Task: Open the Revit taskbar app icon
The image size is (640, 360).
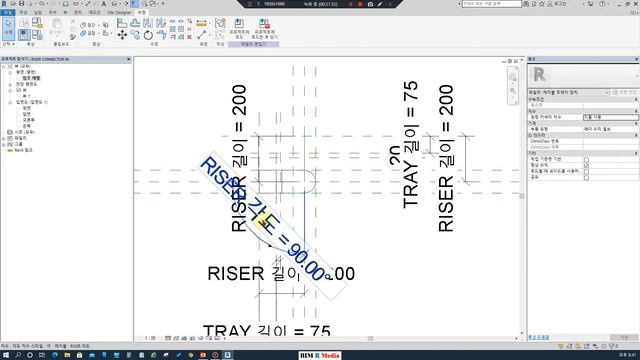Action: (228, 355)
